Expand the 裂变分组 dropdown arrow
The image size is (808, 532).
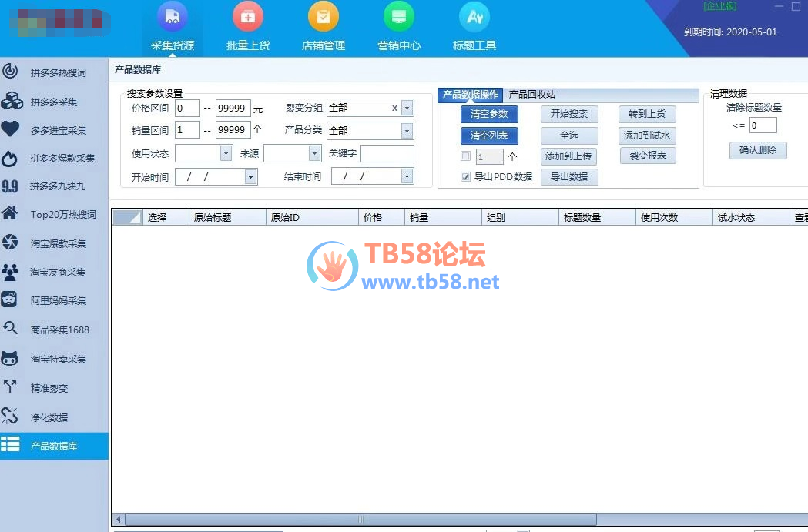[x=407, y=108]
